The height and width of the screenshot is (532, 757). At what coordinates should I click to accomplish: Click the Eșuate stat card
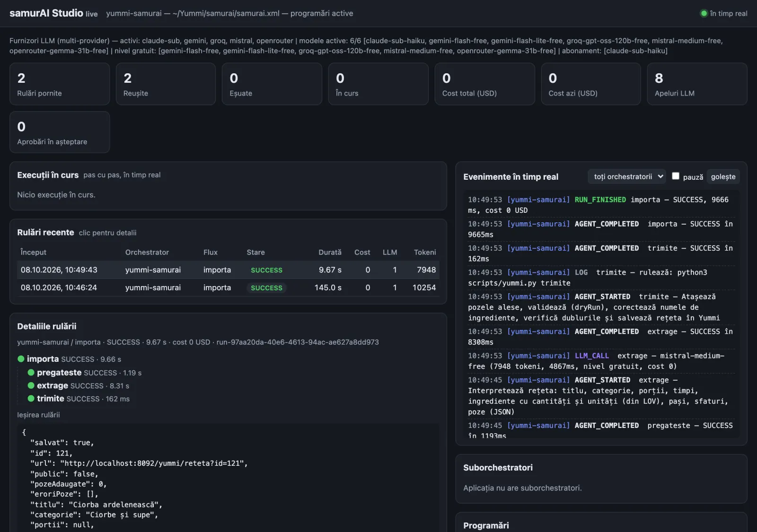272,84
